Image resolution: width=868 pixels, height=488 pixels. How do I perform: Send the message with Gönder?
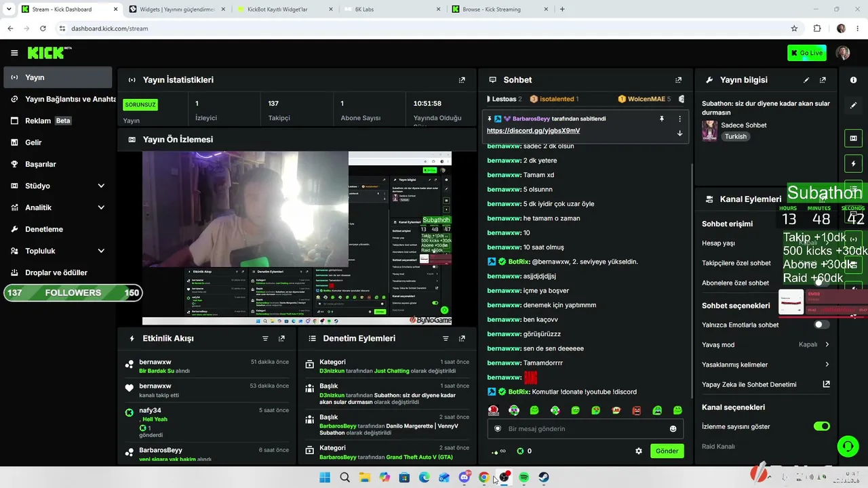pyautogui.click(x=667, y=451)
